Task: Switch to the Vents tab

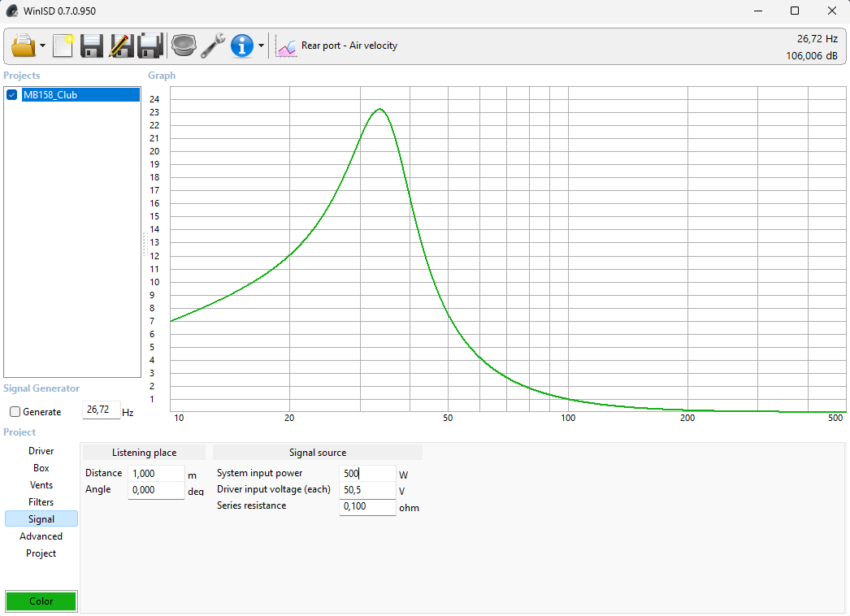Action: pyautogui.click(x=41, y=485)
